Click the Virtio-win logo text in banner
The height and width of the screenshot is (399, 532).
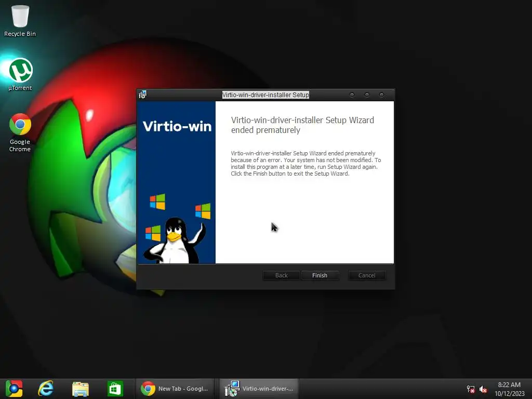click(x=177, y=126)
